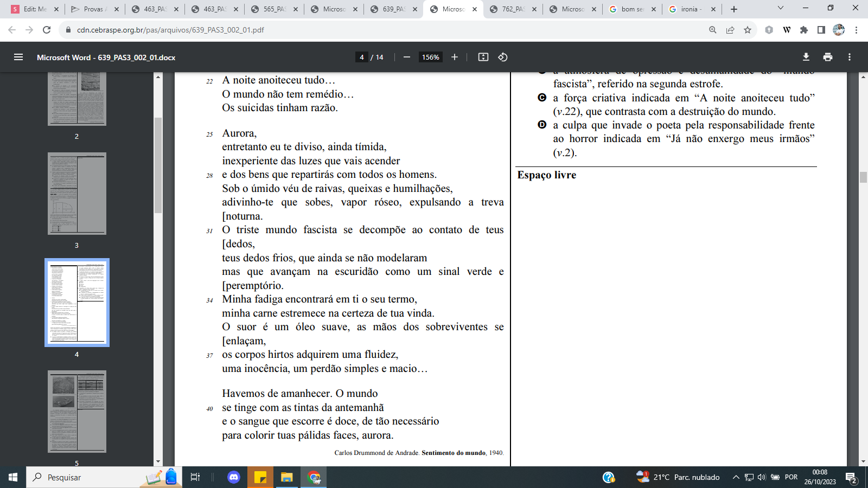Reload the current page

pyautogui.click(x=47, y=30)
